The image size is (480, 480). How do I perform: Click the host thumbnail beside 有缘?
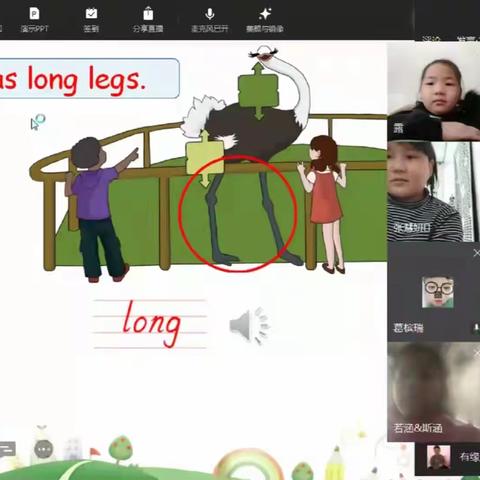pyautogui.click(x=439, y=458)
